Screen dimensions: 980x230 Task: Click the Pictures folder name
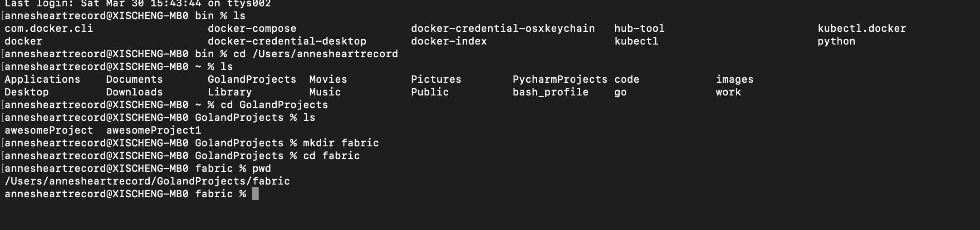(436, 80)
